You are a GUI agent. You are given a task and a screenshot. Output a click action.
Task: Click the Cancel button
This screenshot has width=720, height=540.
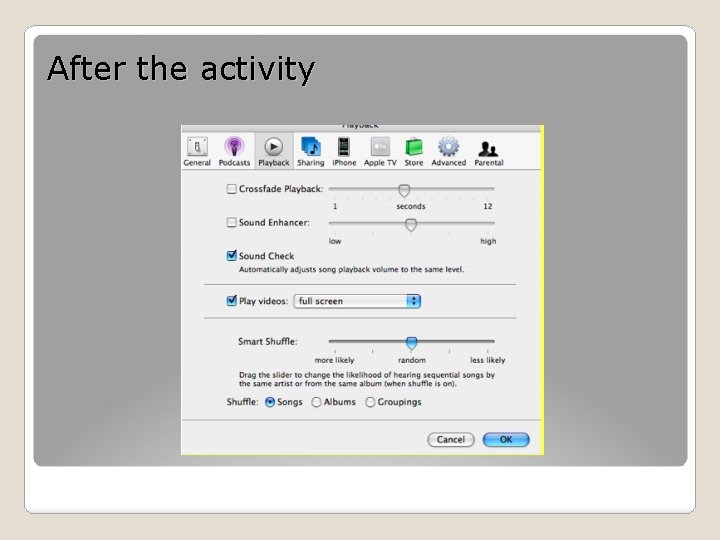[x=451, y=440]
